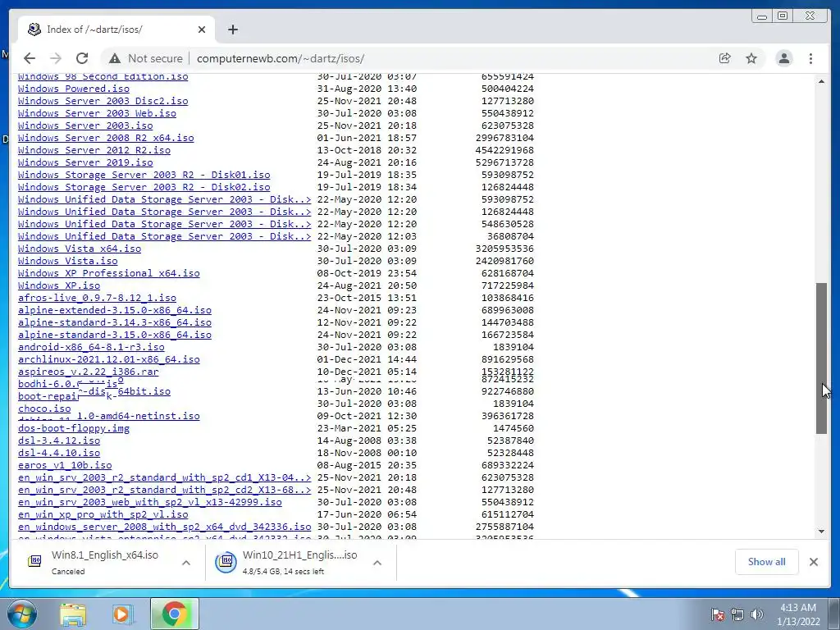This screenshot has height=630, width=840.
Task: Open the taskbar clock showing 4:13 AM
Action: pyautogui.click(x=798, y=614)
